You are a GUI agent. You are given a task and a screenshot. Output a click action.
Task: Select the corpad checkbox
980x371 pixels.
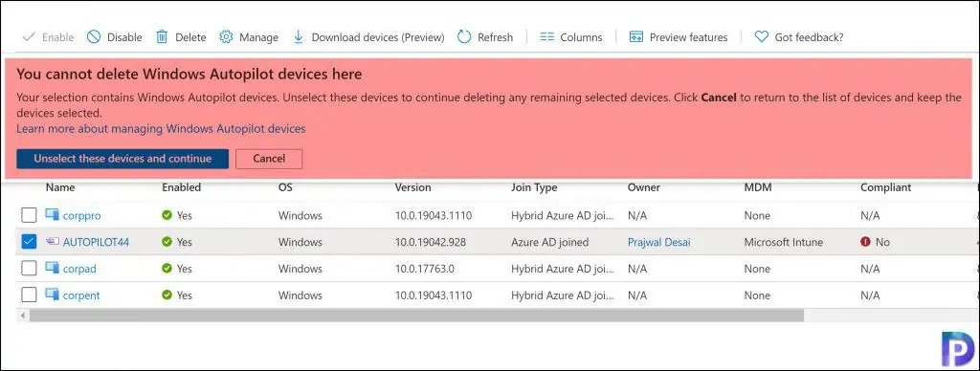click(x=30, y=269)
